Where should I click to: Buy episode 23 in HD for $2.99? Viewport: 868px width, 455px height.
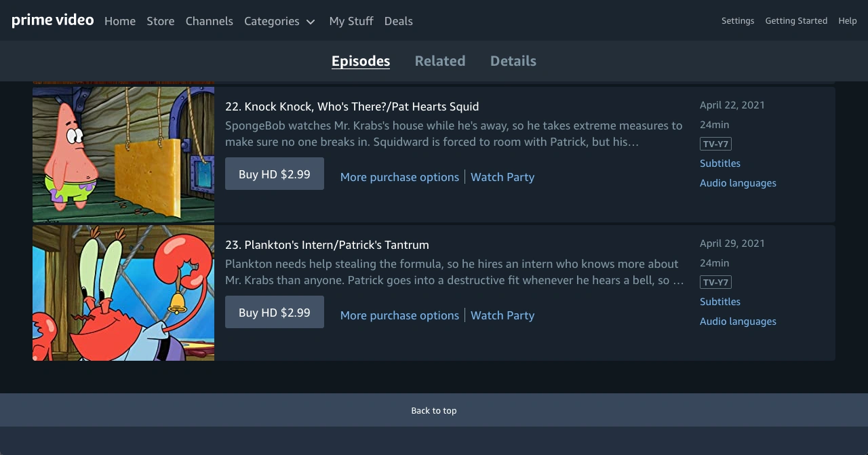275,312
